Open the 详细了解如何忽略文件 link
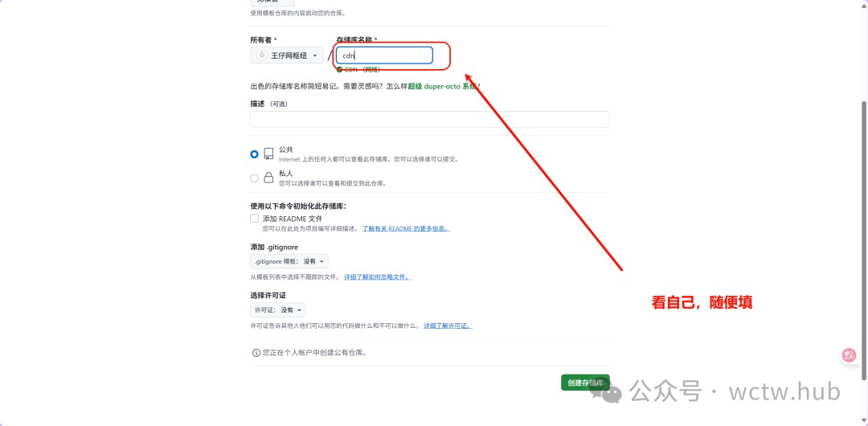The width and height of the screenshot is (868, 426). [x=378, y=277]
